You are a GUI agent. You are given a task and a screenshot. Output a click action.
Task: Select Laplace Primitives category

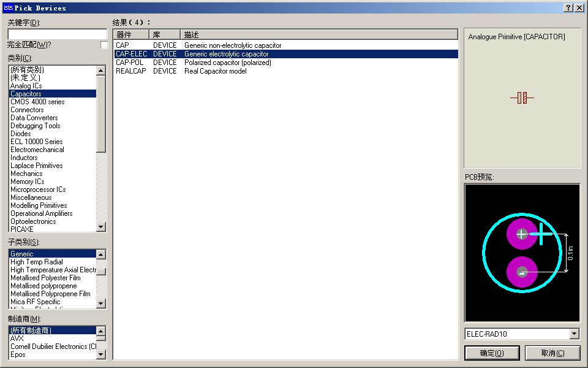click(x=53, y=166)
